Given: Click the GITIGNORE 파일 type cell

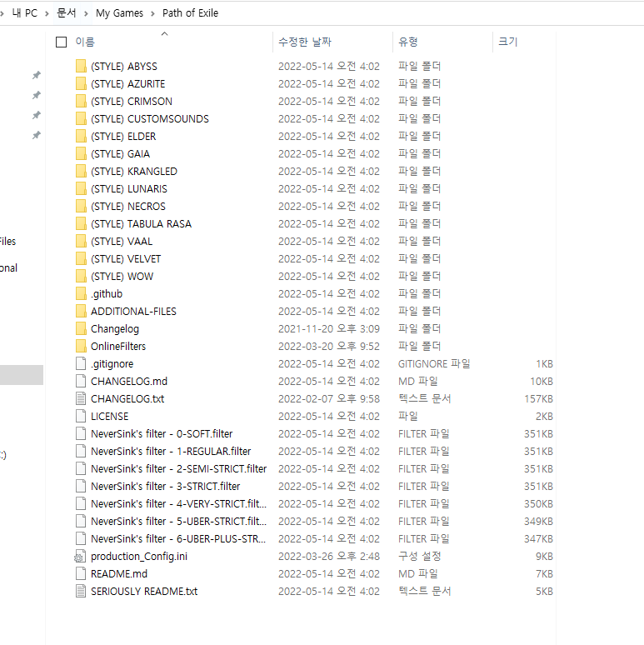Looking at the screenshot, I should (434, 363).
